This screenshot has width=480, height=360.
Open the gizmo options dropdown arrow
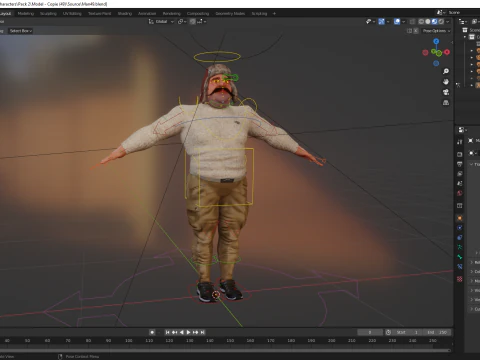pyautogui.click(x=388, y=21)
